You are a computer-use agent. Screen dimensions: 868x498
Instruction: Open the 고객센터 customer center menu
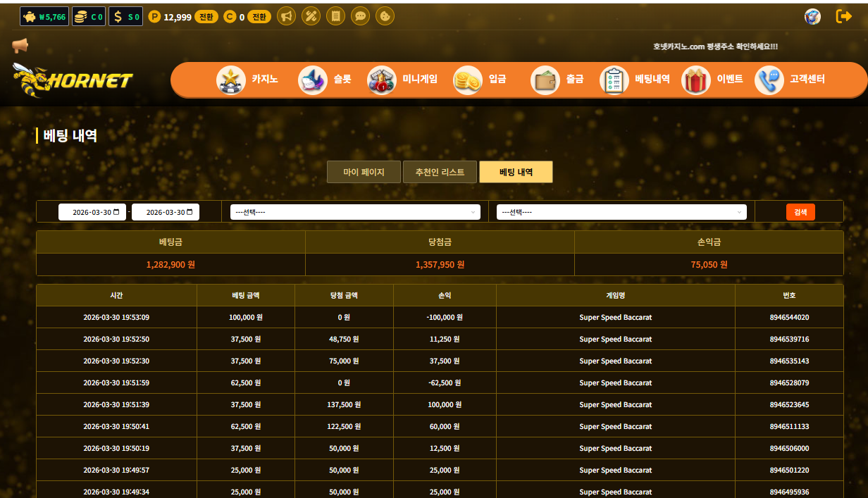[x=790, y=80]
